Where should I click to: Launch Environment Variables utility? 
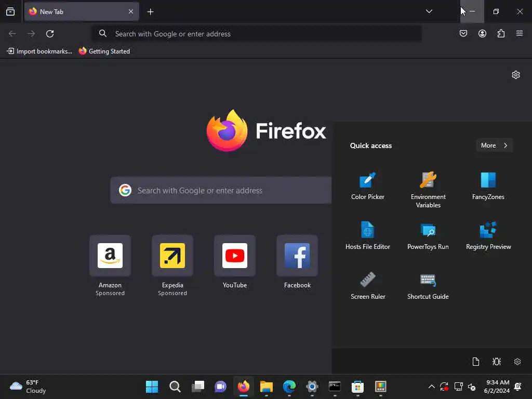click(x=428, y=190)
